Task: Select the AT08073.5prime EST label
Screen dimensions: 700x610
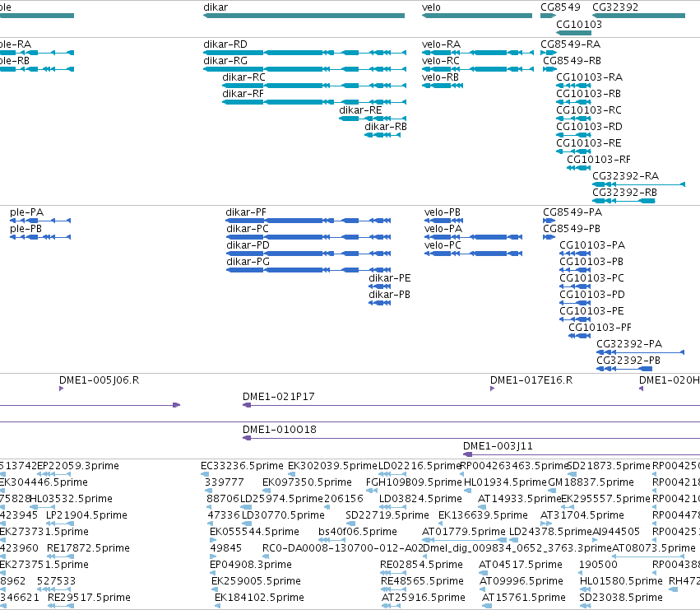Action: click(654, 548)
